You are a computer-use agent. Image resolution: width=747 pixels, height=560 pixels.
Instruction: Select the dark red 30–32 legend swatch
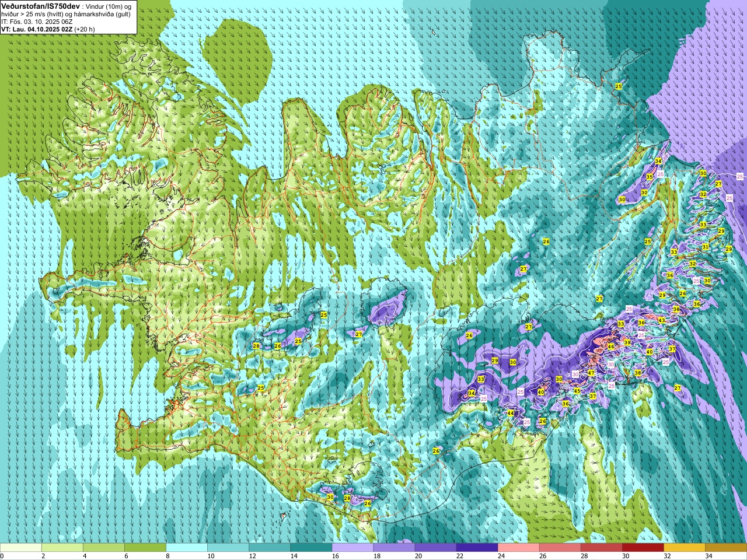click(x=642, y=548)
